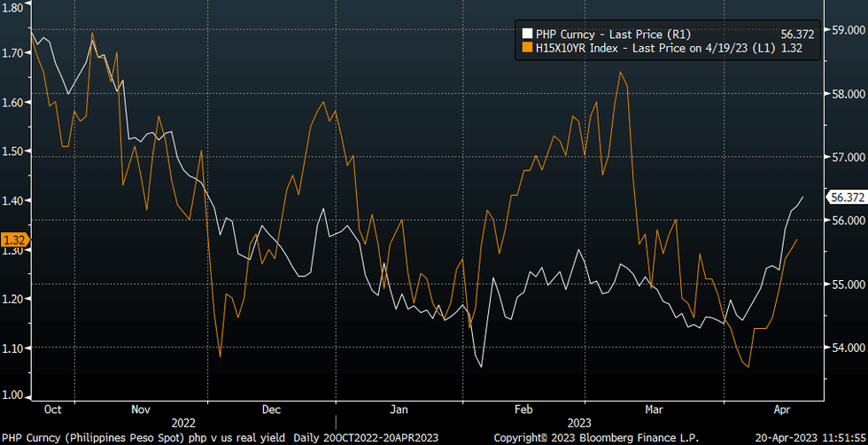Click the orange 1.32 tag on left axis

[x=14, y=240]
